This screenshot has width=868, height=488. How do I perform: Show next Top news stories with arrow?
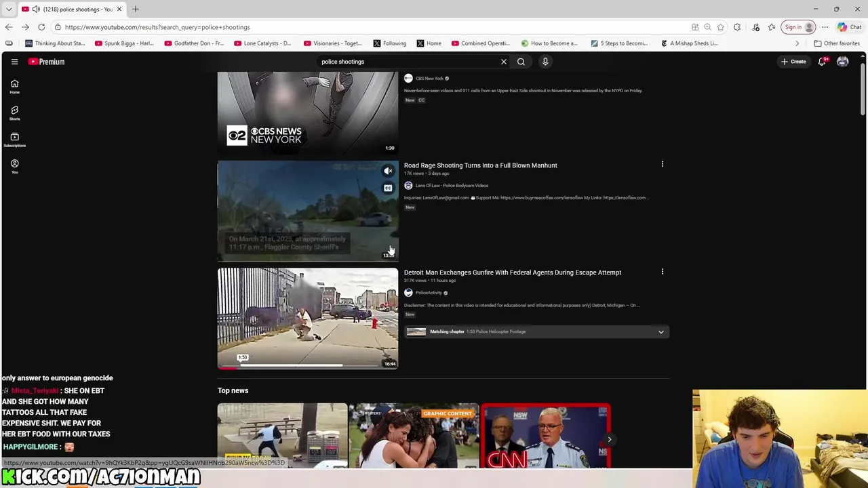[x=609, y=439]
